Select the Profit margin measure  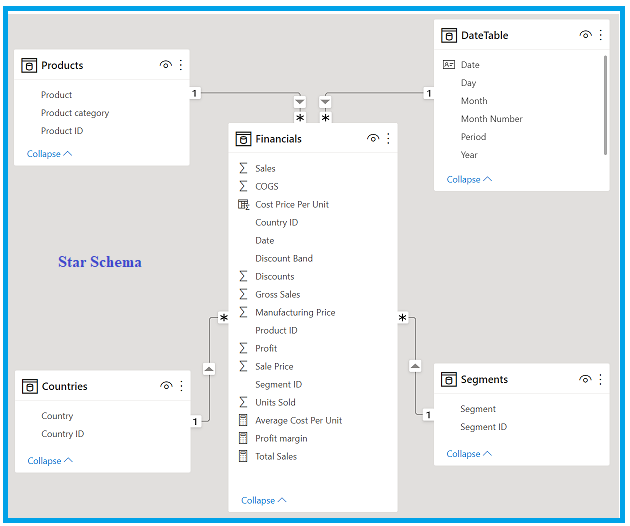click(x=281, y=438)
